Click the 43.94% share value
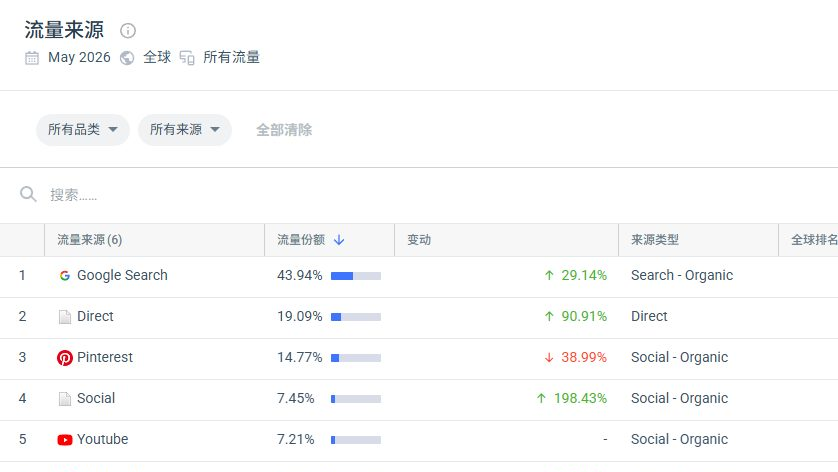The image size is (838, 472). [300, 275]
